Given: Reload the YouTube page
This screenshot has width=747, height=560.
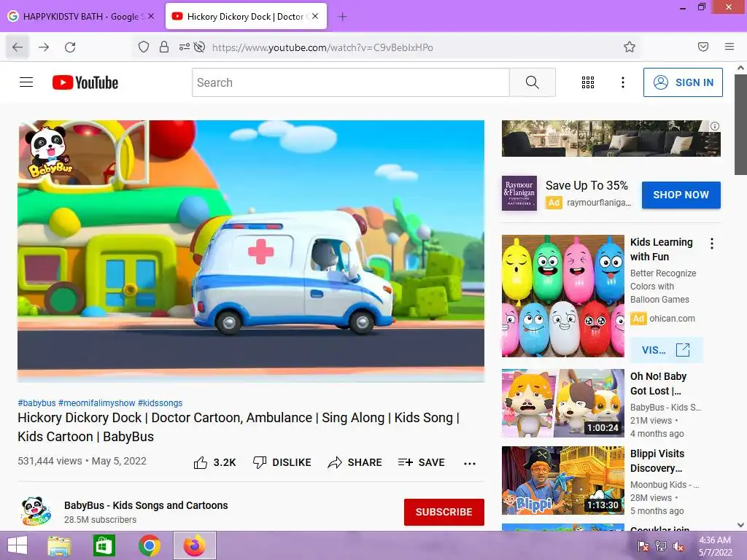Looking at the screenshot, I should click(x=70, y=47).
